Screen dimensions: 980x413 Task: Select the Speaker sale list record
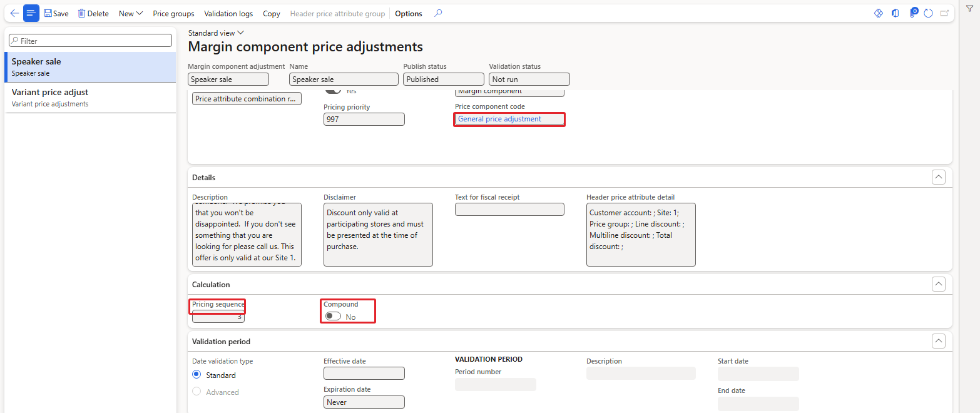click(90, 67)
